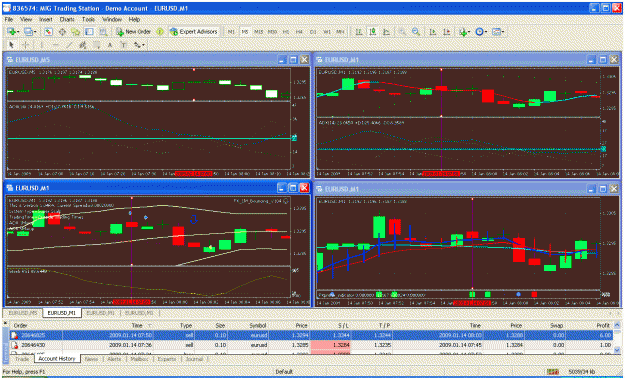
Task: Switch to the Experts terminal tab
Action: 167,359
